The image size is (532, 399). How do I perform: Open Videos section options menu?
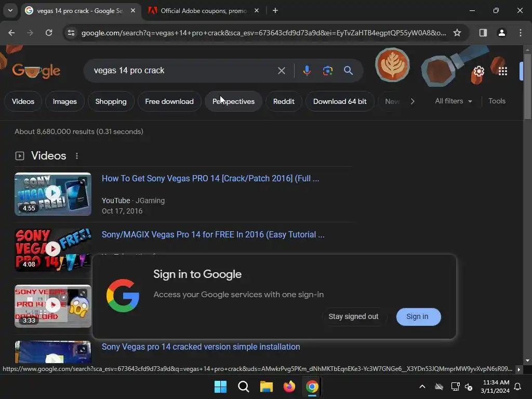(77, 156)
